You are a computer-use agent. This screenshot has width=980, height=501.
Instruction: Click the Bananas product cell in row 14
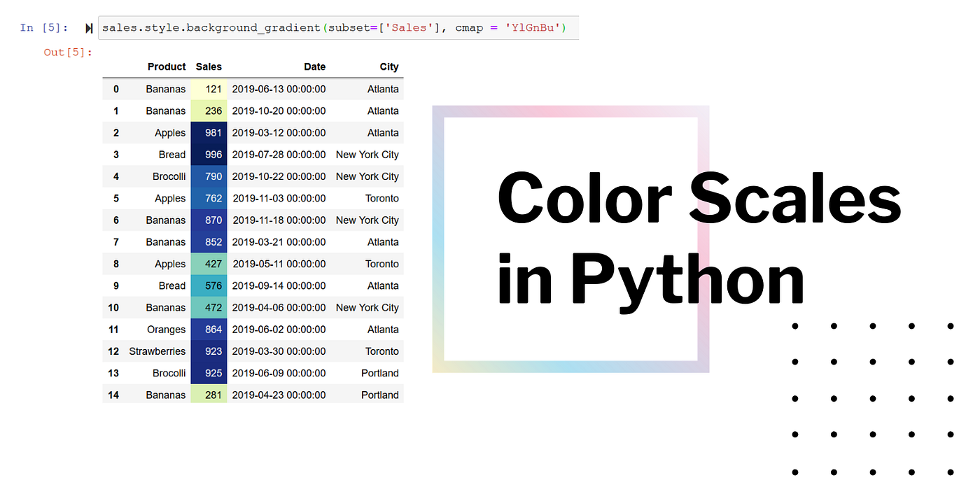(x=166, y=395)
